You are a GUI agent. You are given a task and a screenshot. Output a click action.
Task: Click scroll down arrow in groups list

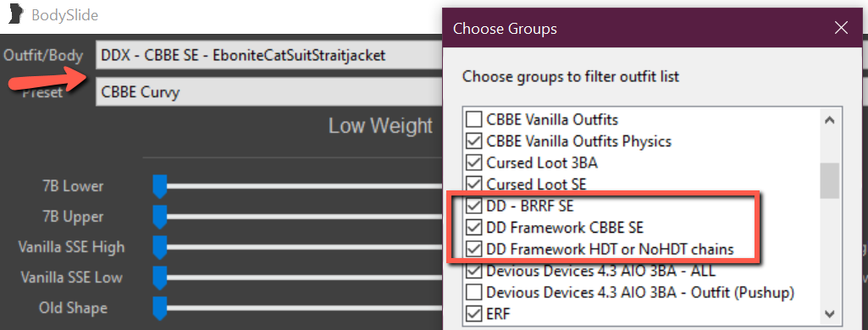click(829, 314)
